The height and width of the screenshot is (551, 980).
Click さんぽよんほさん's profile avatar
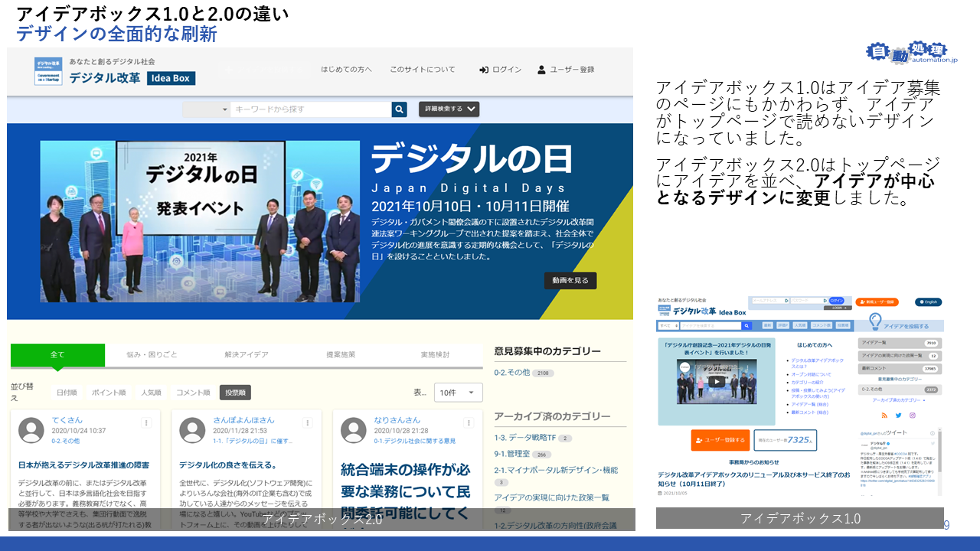coord(192,430)
